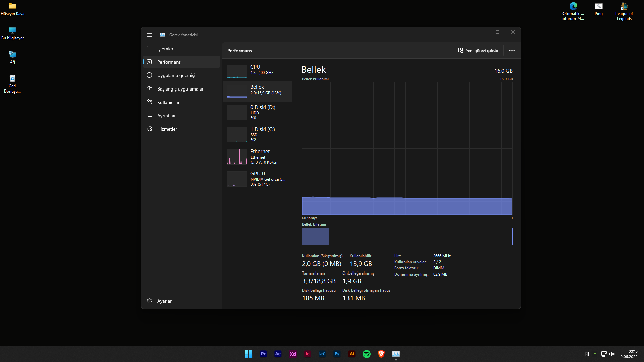Image resolution: width=644 pixels, height=362 pixels.
Task: Click the Bellek bileşimi memory composition bar
Action: coord(407,237)
